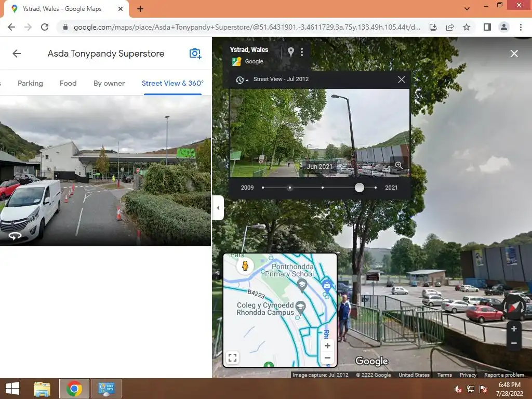Toggle the Chrome side panel
Image resolution: width=532 pixels, height=399 pixels.
point(487,27)
